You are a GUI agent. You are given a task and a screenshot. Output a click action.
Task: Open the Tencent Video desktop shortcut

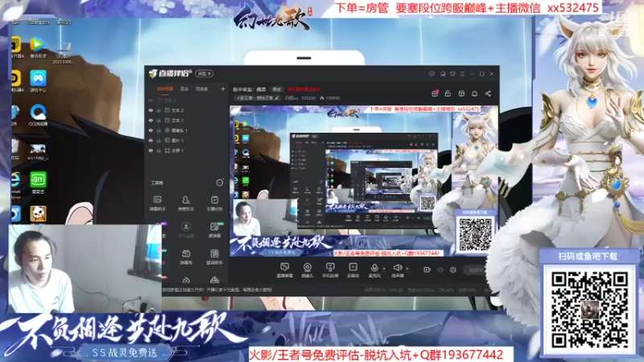click(x=38, y=47)
